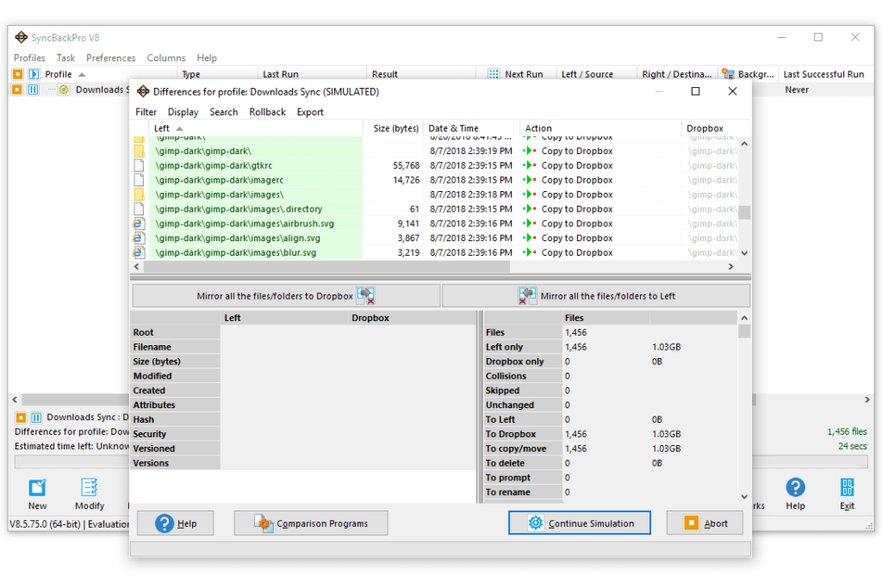Click the orange stop icon in header row
The width and height of the screenshot is (882, 588).
17,75
